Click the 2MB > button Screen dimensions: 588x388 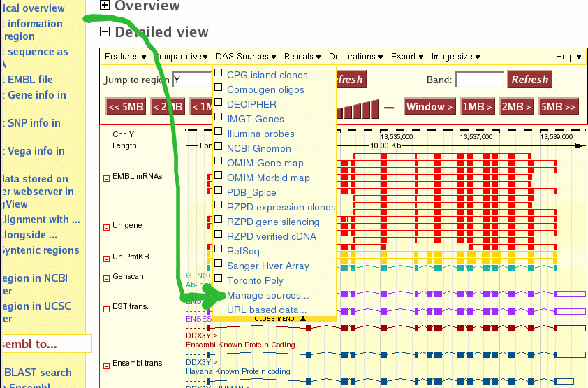point(517,107)
